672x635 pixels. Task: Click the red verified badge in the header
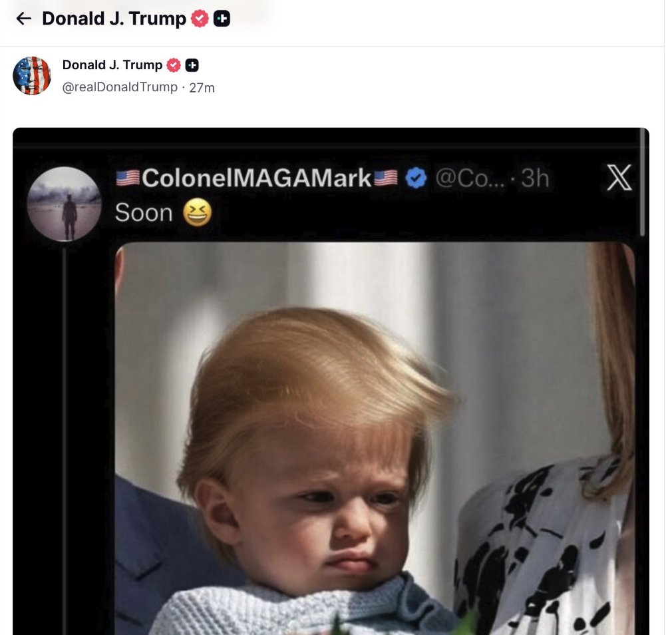tap(199, 19)
